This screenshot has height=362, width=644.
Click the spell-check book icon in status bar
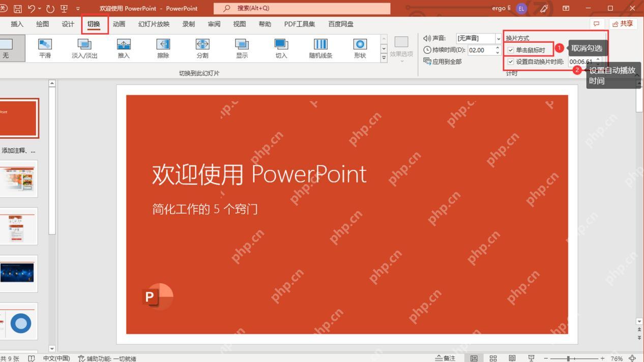pos(32,358)
